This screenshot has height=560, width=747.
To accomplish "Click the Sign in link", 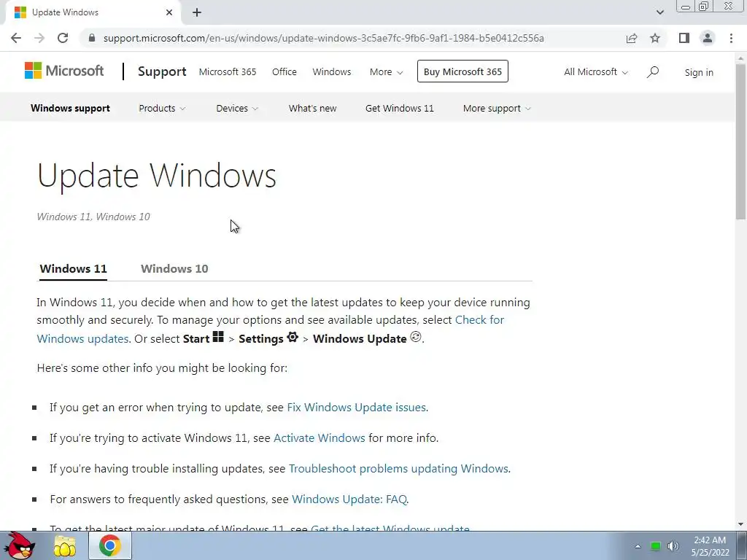I will (x=699, y=72).
